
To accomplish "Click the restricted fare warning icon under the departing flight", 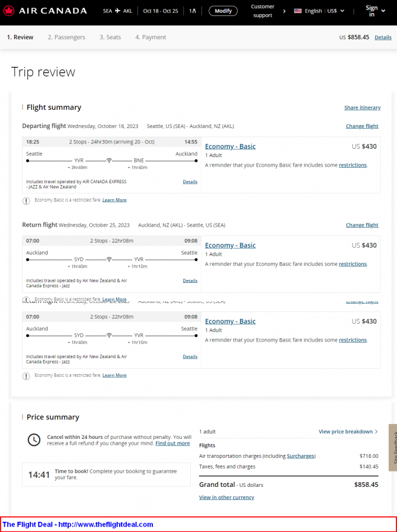I will tap(26, 201).
